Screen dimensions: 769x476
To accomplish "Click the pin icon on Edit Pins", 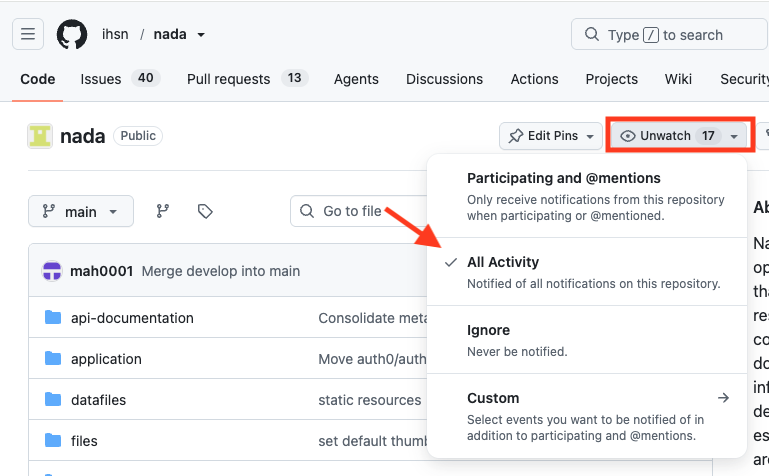I will (516, 136).
